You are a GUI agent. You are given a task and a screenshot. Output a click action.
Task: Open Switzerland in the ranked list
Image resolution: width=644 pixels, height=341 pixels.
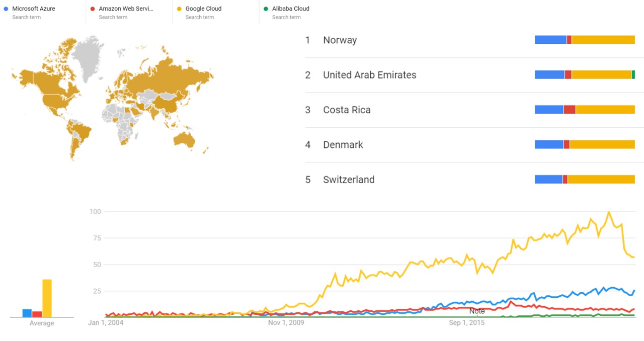point(349,180)
